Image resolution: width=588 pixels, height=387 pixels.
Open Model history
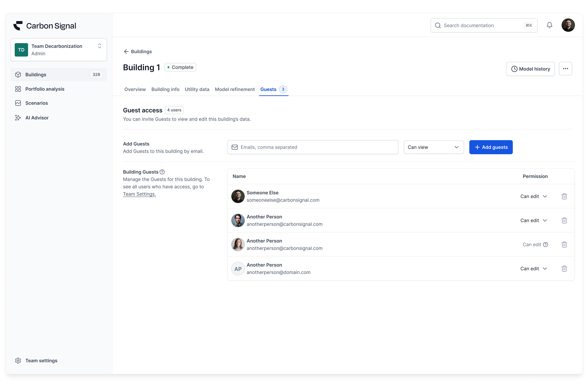[x=530, y=69]
